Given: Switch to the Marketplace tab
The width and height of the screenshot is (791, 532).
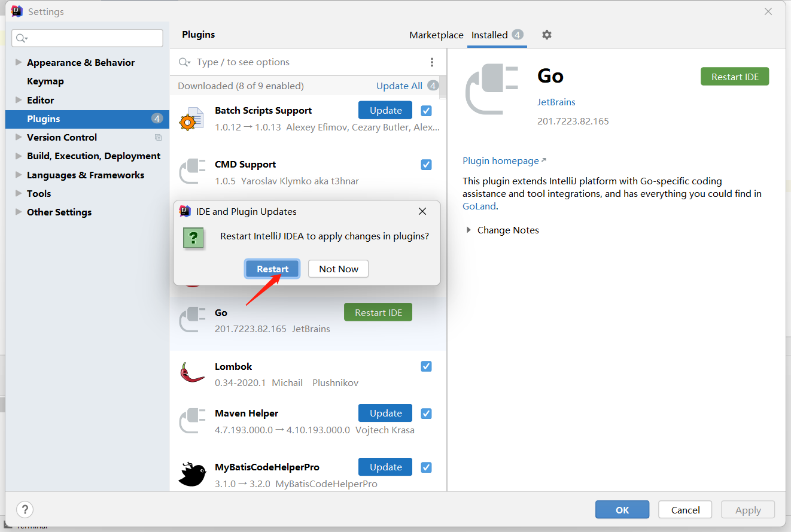Looking at the screenshot, I should [436, 35].
